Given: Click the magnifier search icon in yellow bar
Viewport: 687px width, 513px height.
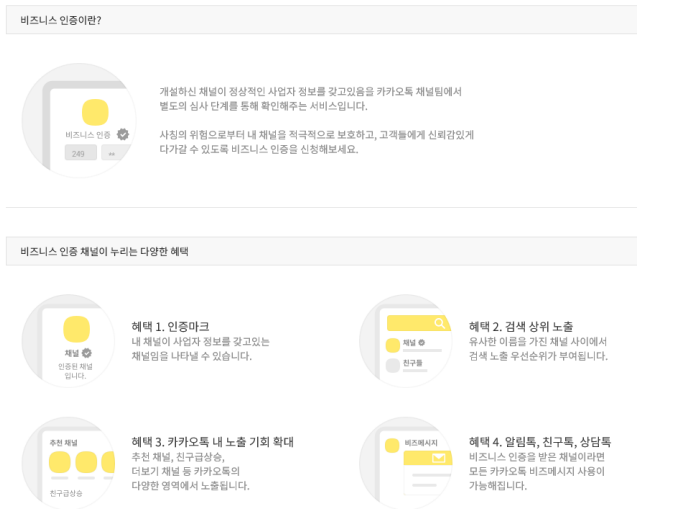Looking at the screenshot, I should tap(439, 323).
